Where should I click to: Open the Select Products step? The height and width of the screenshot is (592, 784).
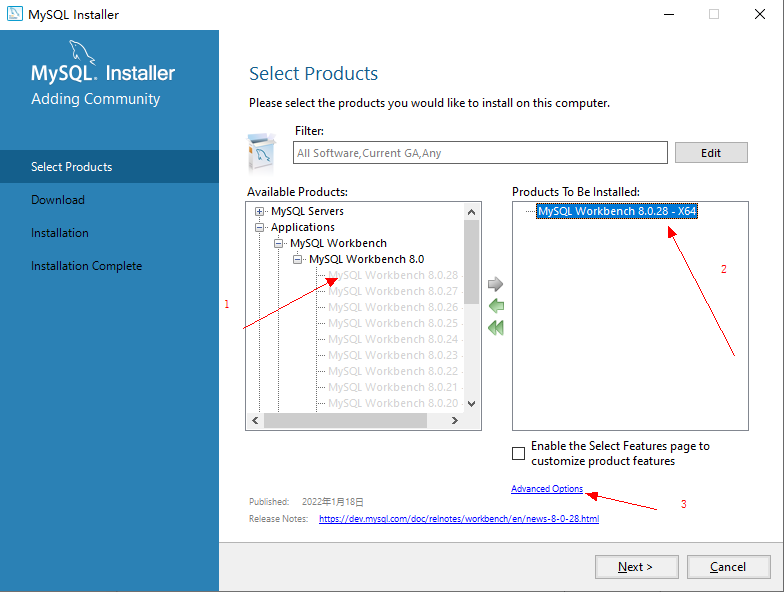pos(110,166)
